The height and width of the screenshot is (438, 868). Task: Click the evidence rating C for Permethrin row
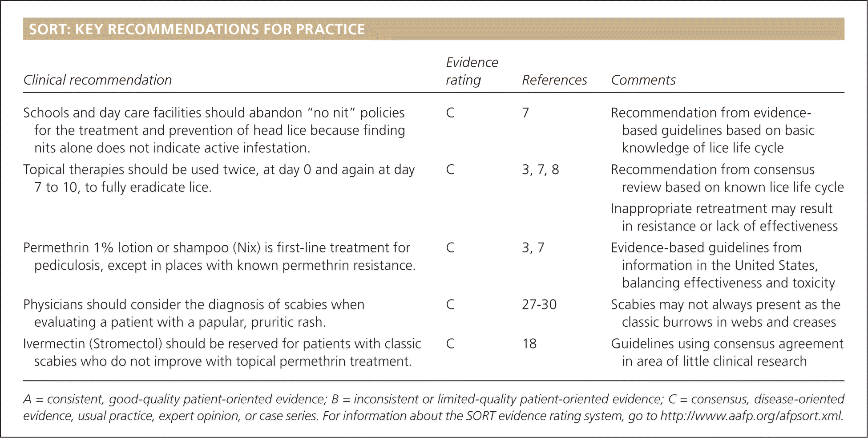tap(450, 248)
